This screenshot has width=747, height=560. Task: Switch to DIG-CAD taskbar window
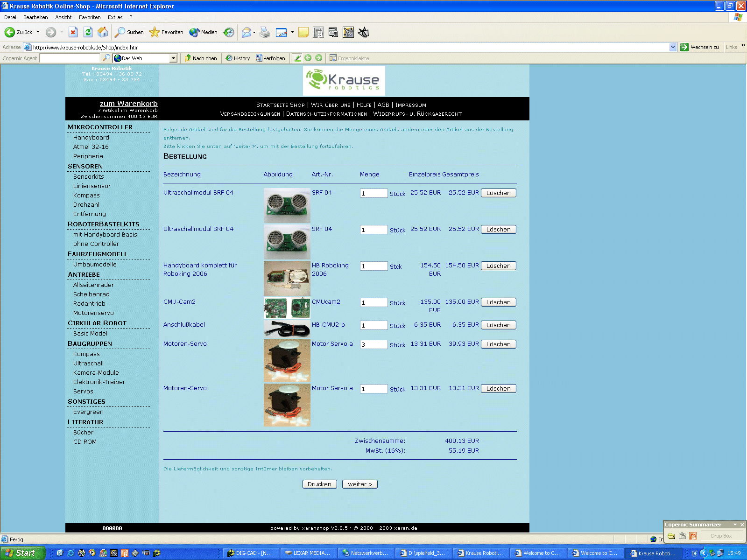pos(251,553)
